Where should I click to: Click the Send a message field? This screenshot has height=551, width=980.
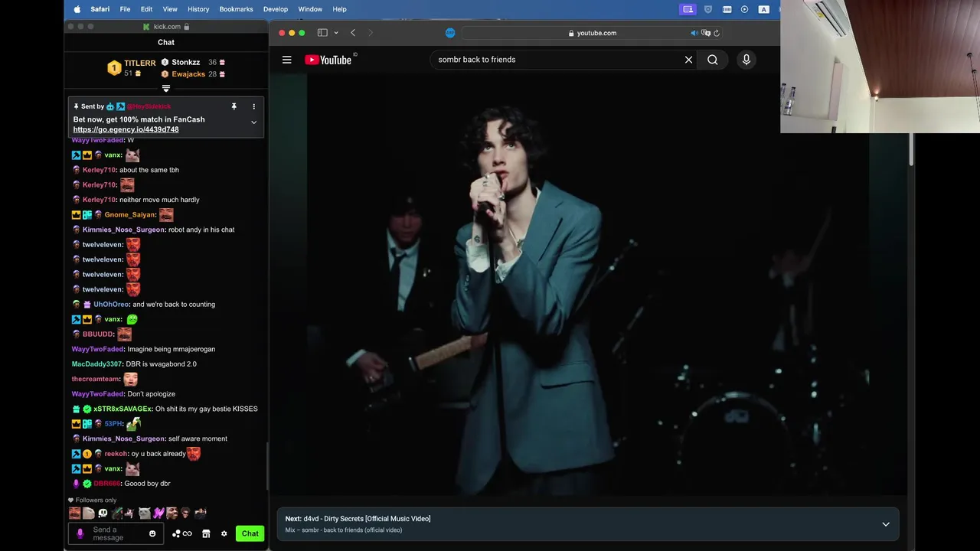point(116,533)
